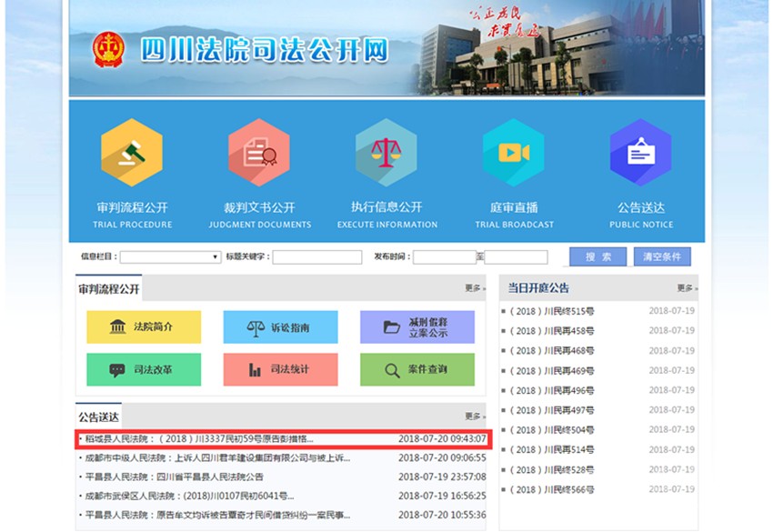
Task: Open the red 司法统计 chart tile
Action: coord(280,370)
